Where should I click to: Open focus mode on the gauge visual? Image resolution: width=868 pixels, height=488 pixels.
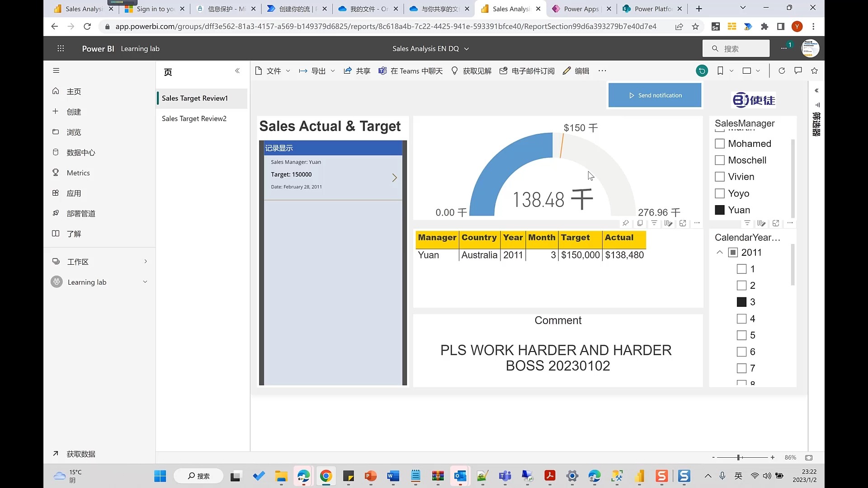pyautogui.click(x=683, y=223)
